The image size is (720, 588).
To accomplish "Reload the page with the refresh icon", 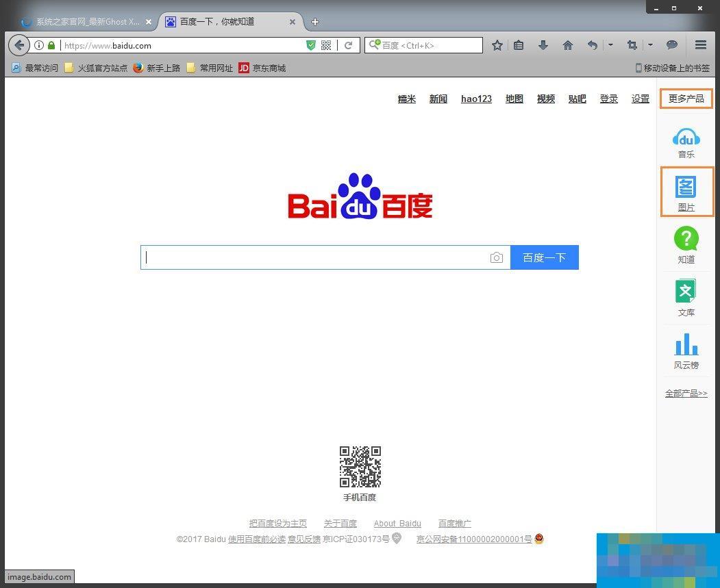I will tap(348, 45).
